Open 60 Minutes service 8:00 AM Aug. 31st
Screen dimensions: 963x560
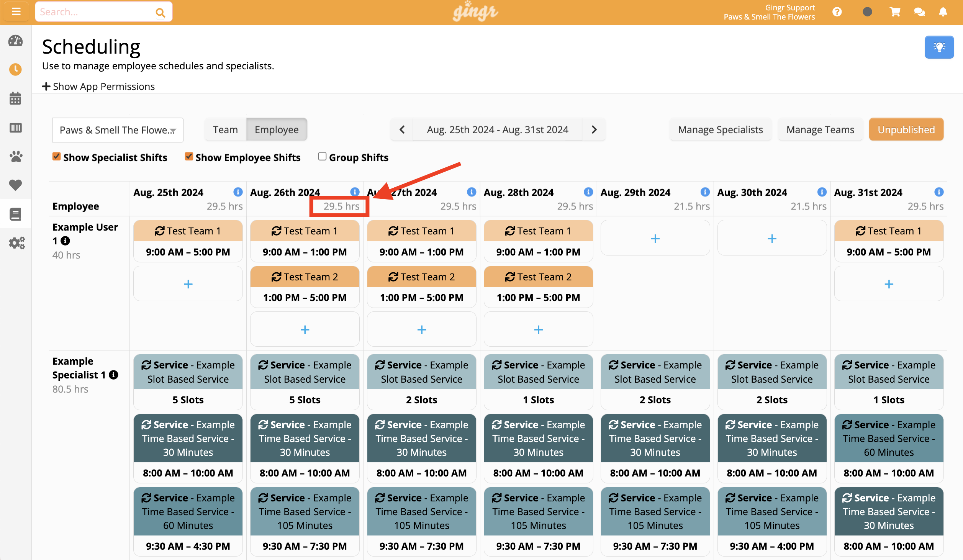pyautogui.click(x=889, y=448)
